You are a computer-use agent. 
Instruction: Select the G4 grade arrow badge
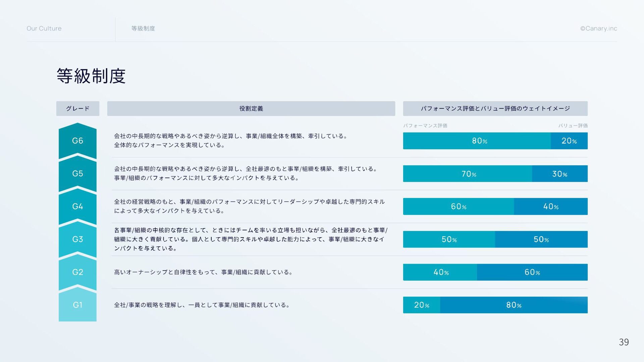pos(77,206)
